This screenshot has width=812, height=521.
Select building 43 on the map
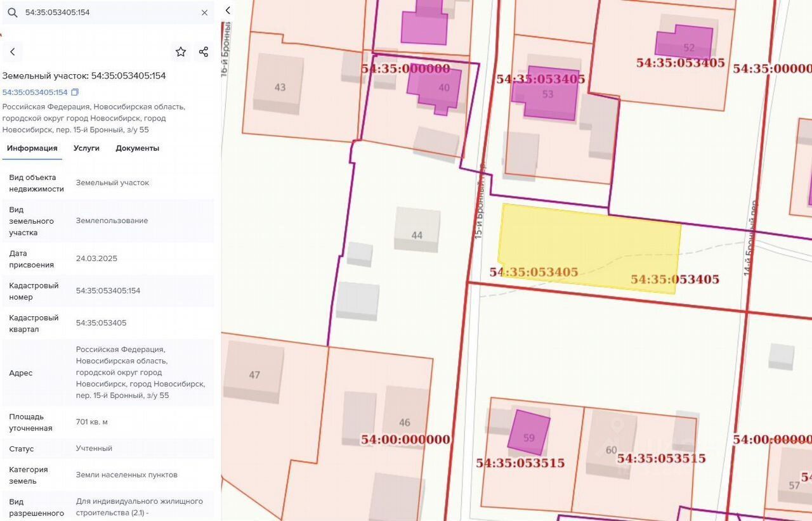[279, 84]
